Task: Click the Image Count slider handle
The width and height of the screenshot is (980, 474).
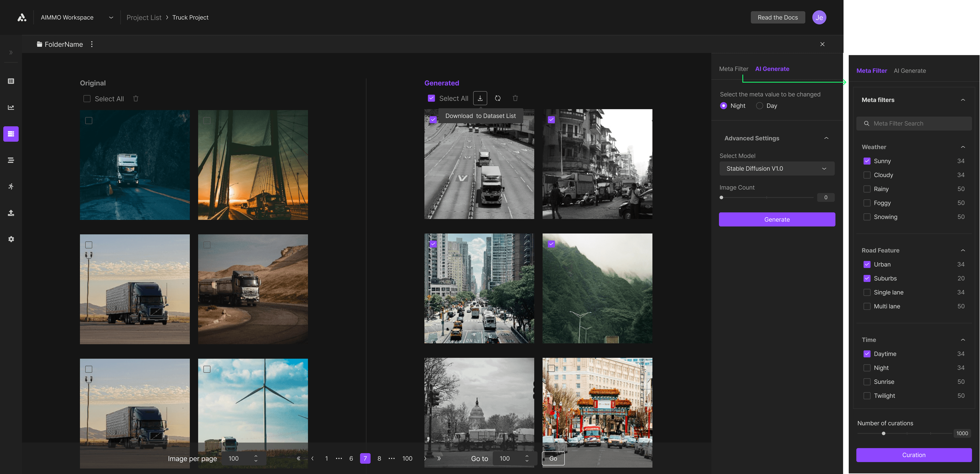Action: tap(721, 197)
